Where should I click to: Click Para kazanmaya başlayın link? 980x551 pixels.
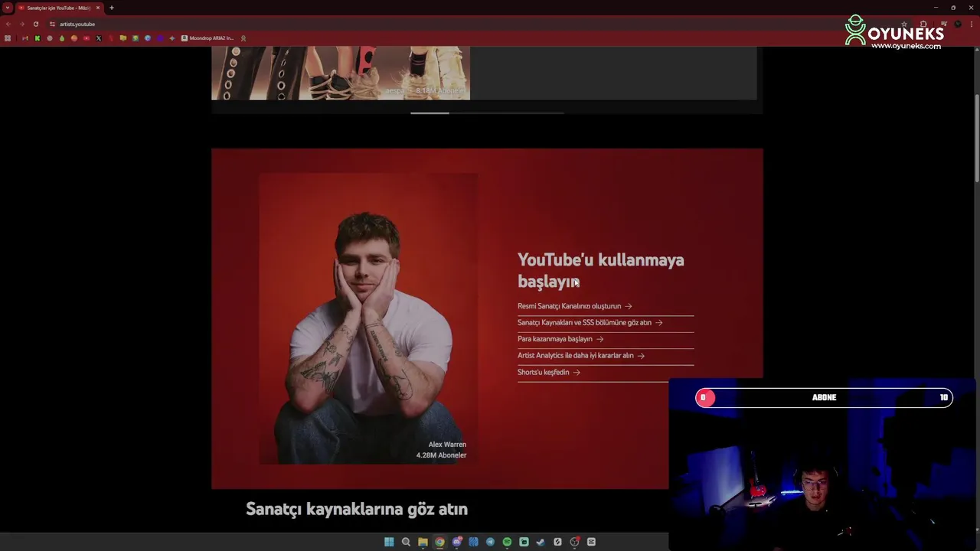click(x=560, y=339)
